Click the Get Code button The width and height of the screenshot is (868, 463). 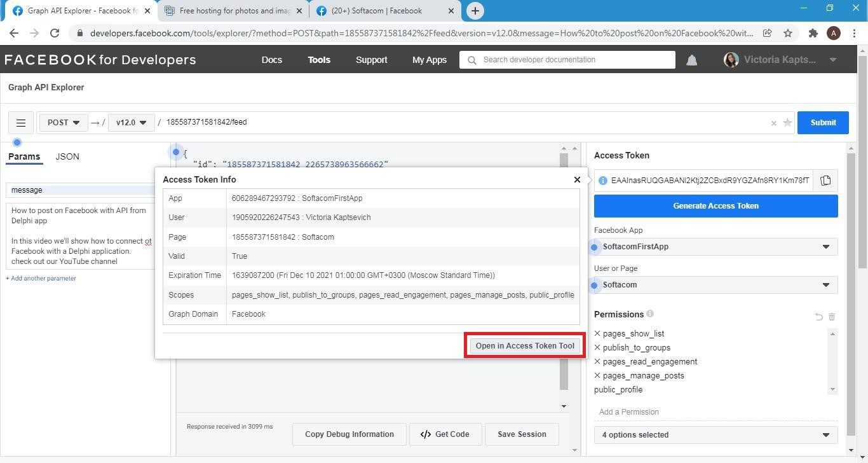[x=445, y=434]
